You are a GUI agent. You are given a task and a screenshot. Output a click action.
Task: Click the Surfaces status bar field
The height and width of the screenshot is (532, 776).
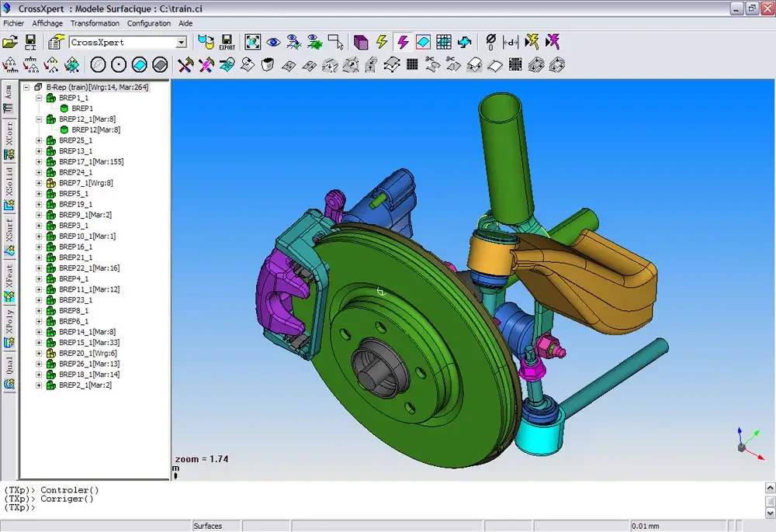(x=216, y=526)
